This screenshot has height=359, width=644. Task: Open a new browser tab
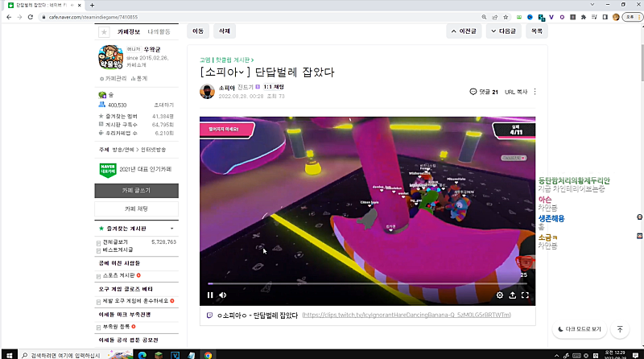point(92,6)
